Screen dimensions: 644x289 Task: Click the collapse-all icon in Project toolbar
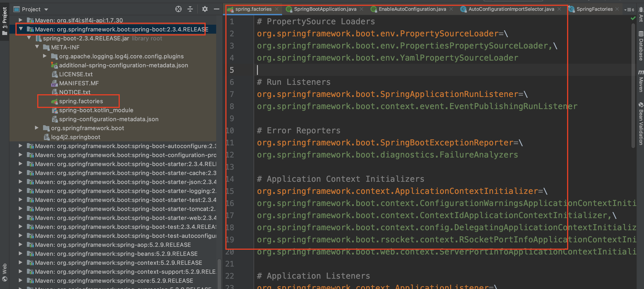click(x=190, y=9)
